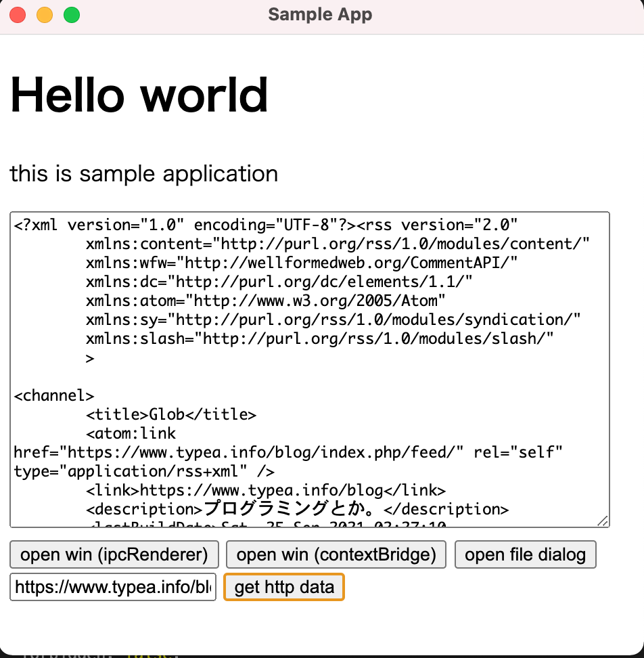Click the "Hello world" heading
This screenshot has width=644, height=658.
pyautogui.click(x=139, y=95)
